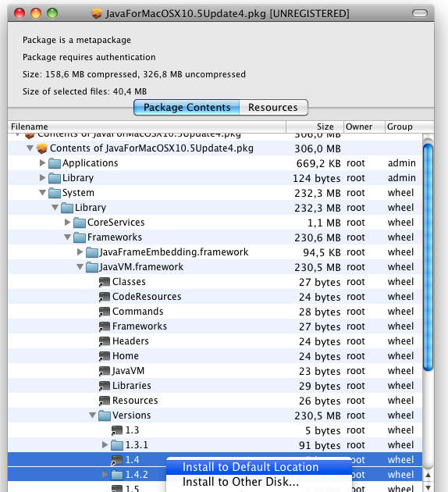Choose Install to Default Location
The image size is (448, 492).
(x=259, y=467)
